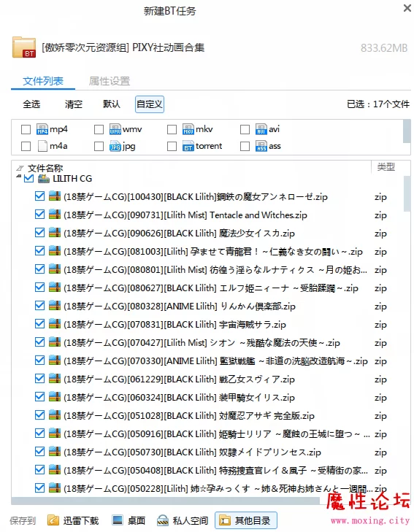Save to 迅雷下载 folder

(73, 520)
